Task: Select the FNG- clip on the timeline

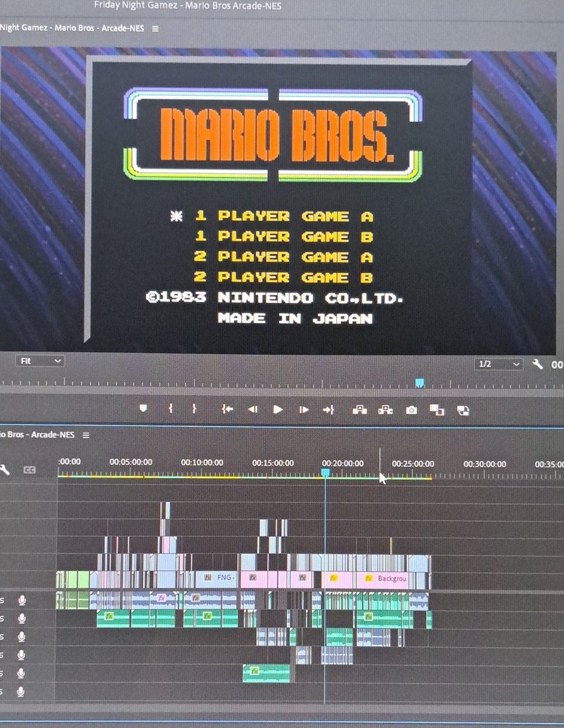Action: click(x=217, y=578)
